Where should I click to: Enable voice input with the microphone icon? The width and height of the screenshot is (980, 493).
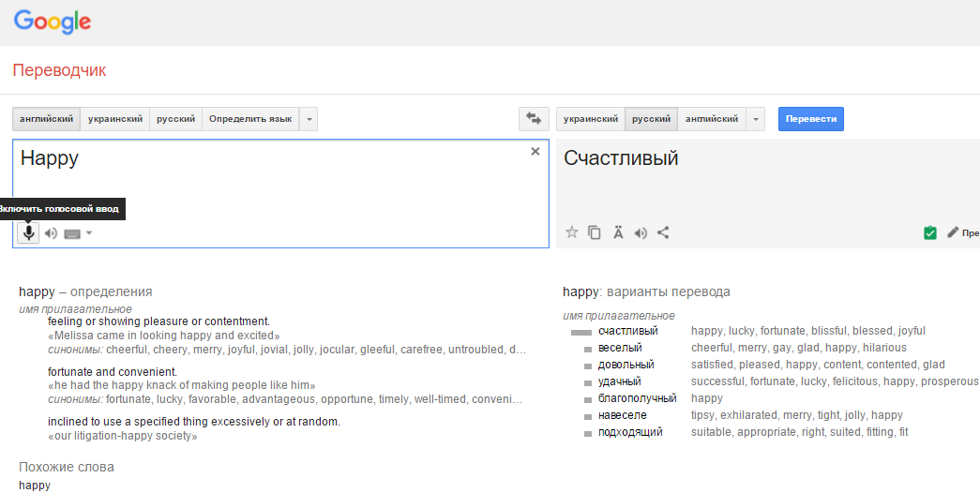(29, 233)
